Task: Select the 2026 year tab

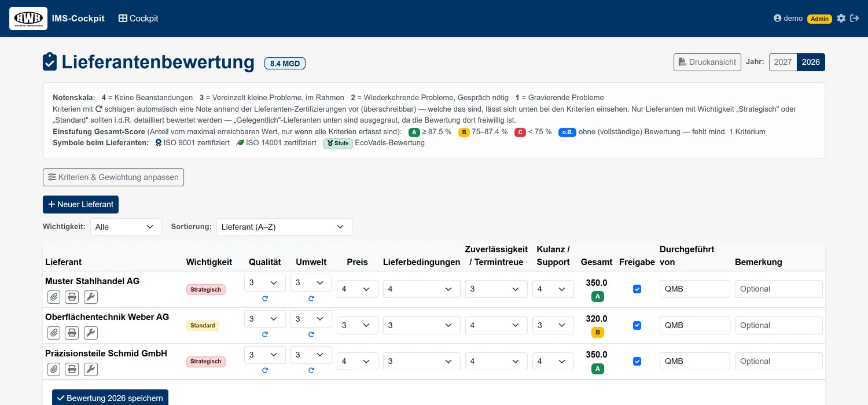Action: [811, 62]
